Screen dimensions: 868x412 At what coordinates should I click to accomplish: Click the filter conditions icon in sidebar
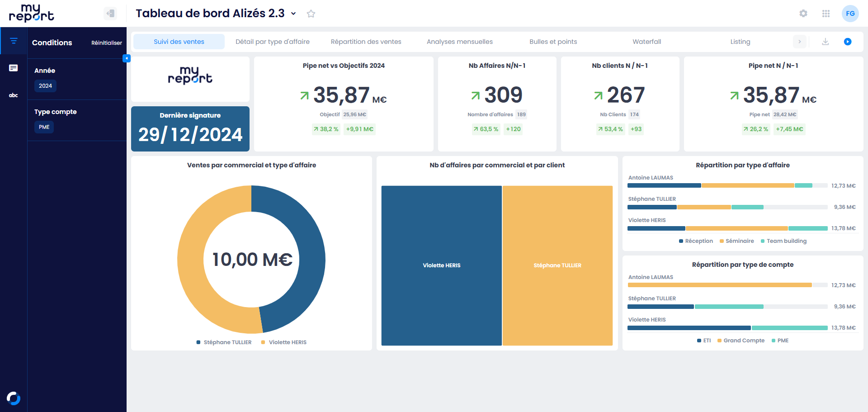(x=14, y=41)
